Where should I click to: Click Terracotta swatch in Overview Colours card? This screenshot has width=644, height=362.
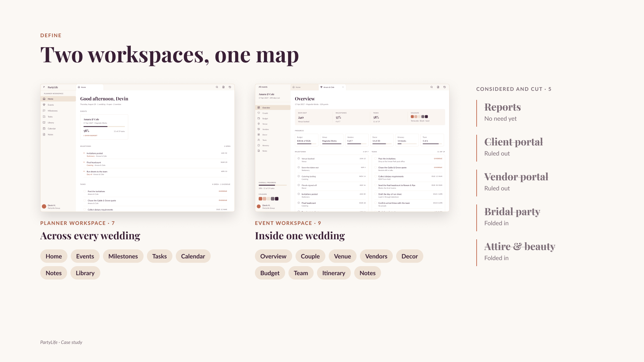click(x=412, y=117)
